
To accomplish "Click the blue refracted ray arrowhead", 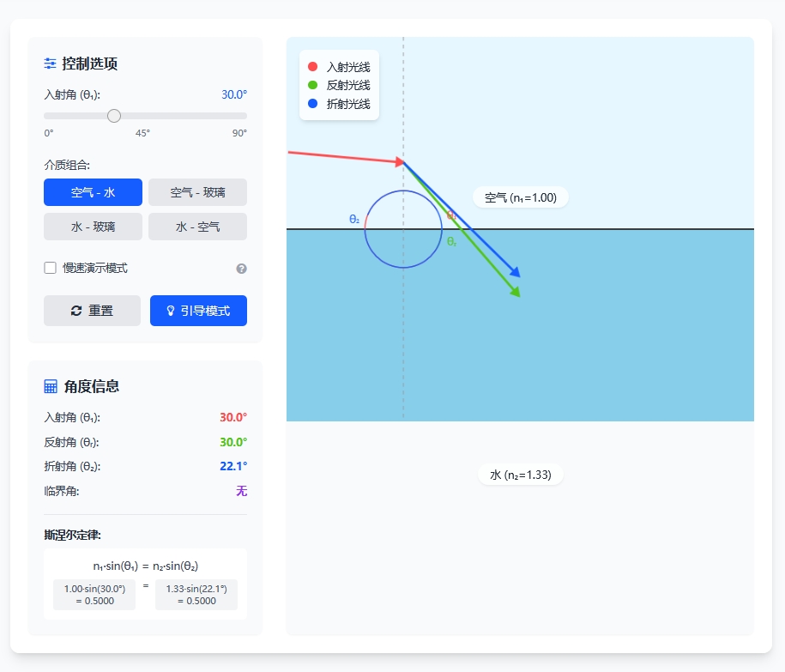I will (515, 272).
